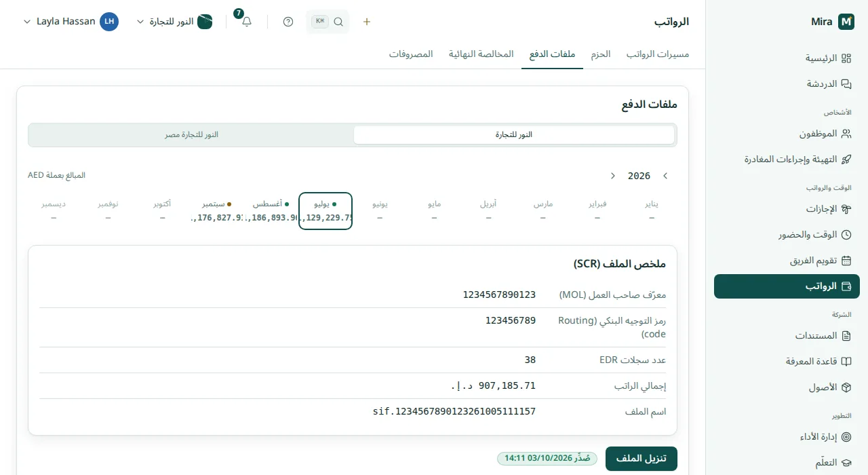
Task: Switch to المصروفات tab
Action: [x=411, y=54]
